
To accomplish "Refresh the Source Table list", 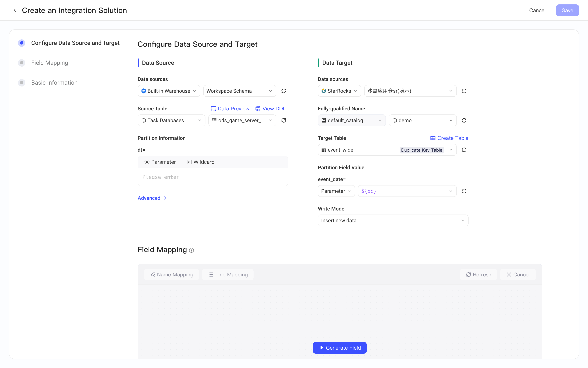I will tap(284, 120).
